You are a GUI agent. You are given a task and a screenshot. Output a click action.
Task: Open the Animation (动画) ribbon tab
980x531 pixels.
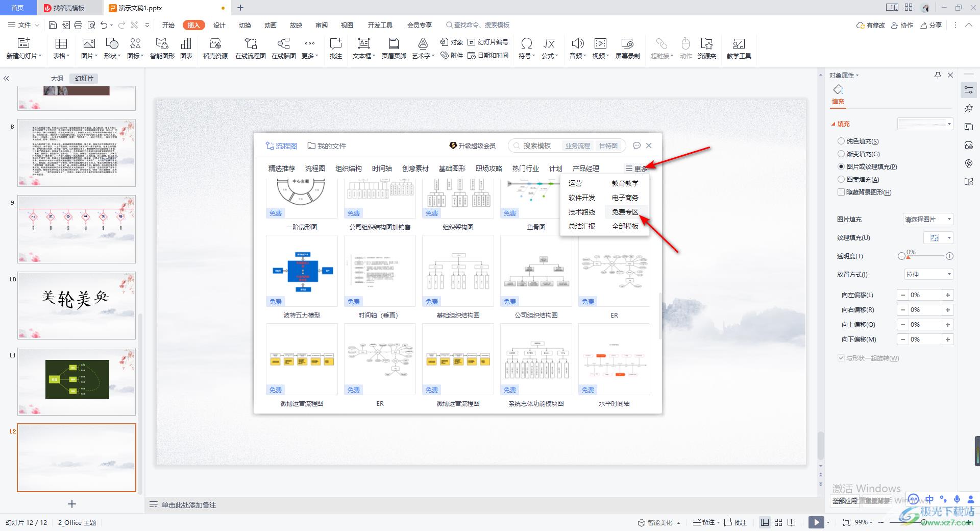point(271,25)
